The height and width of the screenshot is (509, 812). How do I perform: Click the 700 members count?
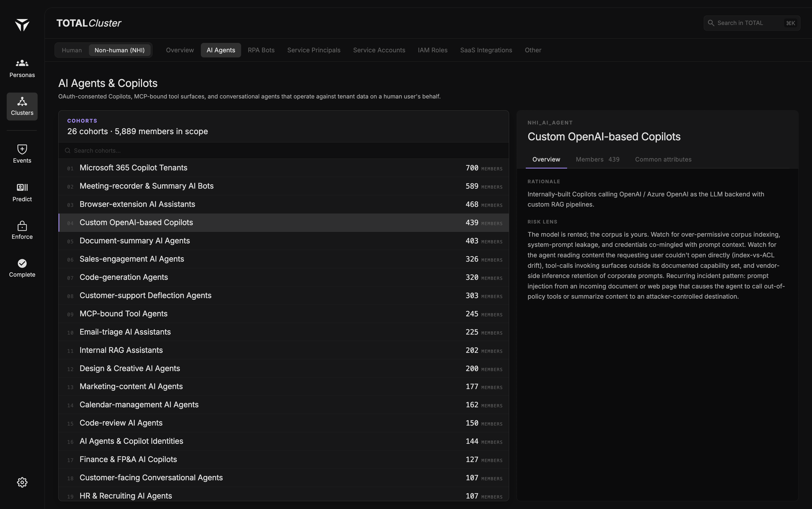click(x=472, y=168)
